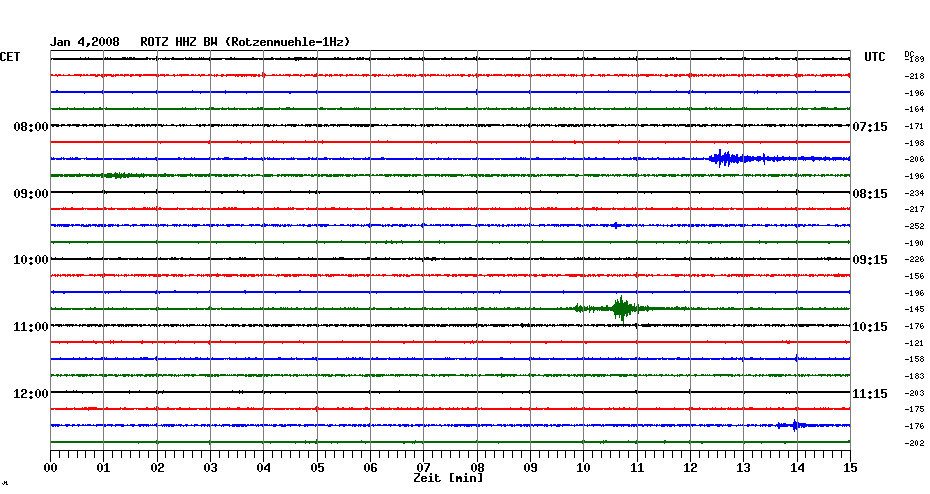The height and width of the screenshot is (494, 930).
Task: Select DC value -183
Action: tap(915, 376)
